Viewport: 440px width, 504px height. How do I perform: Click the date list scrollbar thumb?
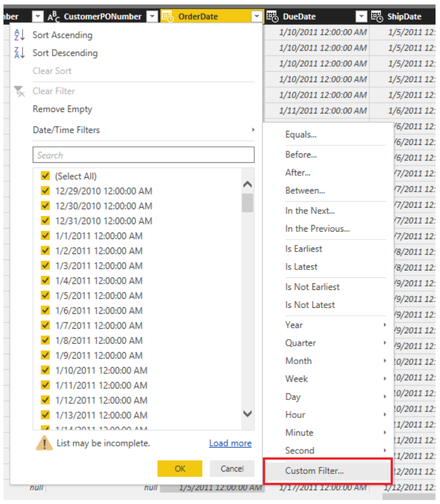(x=247, y=203)
